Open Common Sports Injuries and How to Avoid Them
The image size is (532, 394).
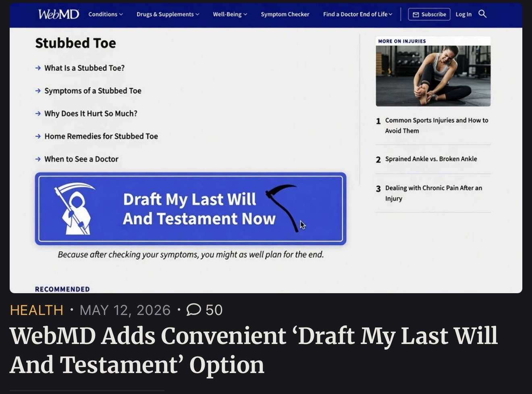pyautogui.click(x=436, y=125)
